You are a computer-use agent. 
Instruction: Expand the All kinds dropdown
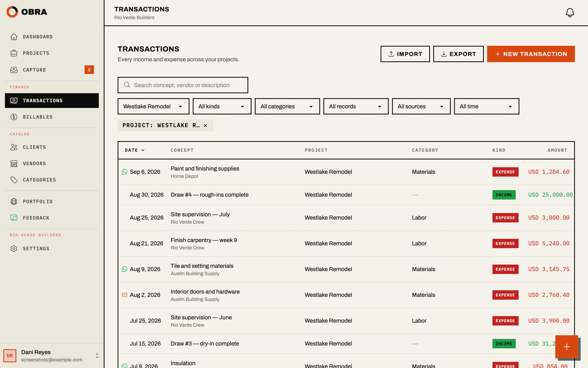222,106
